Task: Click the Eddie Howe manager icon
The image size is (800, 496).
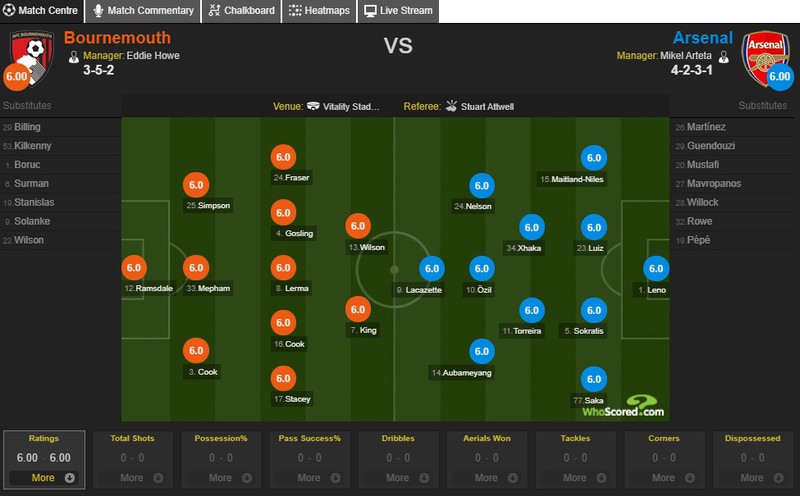Action: click(74, 57)
